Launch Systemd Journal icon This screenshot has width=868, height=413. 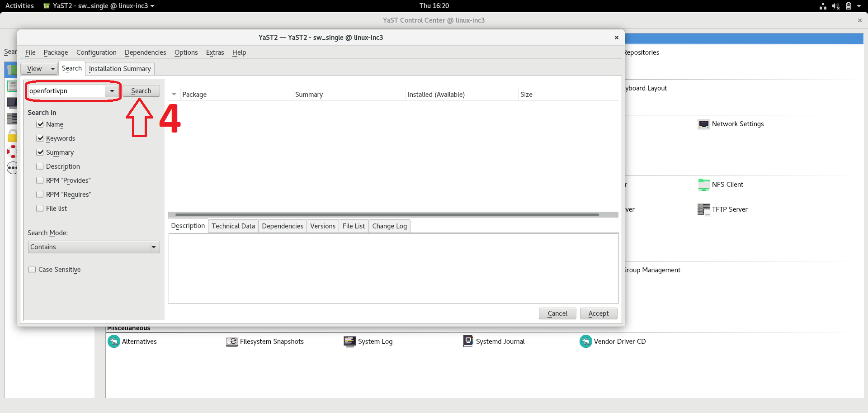(468, 342)
